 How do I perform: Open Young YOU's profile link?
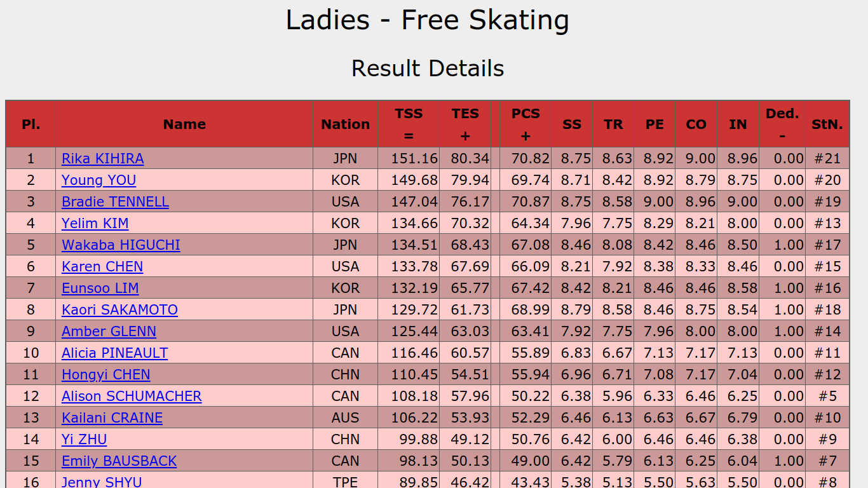point(98,180)
